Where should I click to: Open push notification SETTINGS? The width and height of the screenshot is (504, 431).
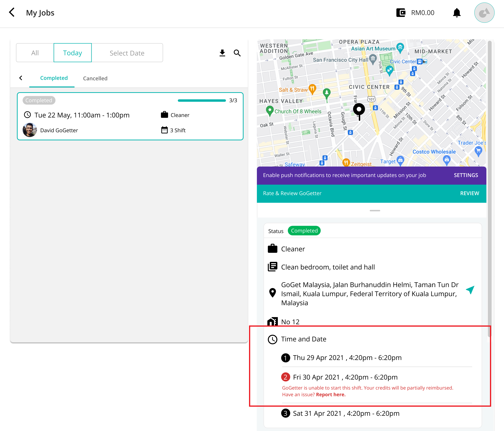(466, 175)
